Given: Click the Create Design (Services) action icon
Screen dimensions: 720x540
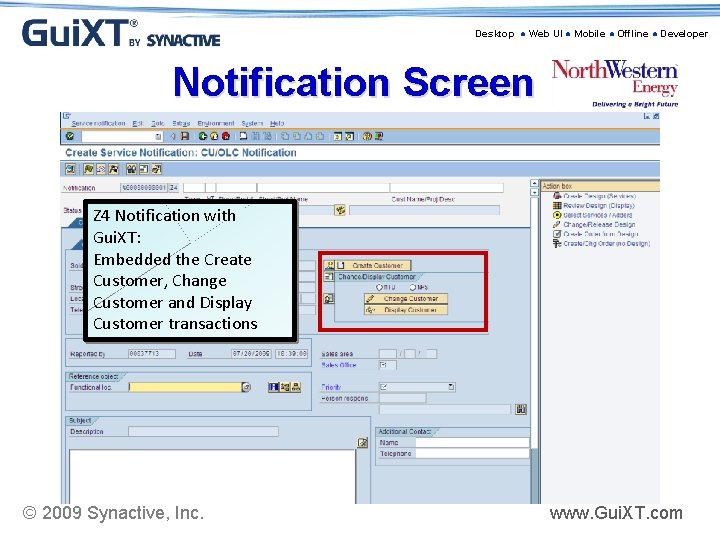Looking at the screenshot, I should [557, 196].
